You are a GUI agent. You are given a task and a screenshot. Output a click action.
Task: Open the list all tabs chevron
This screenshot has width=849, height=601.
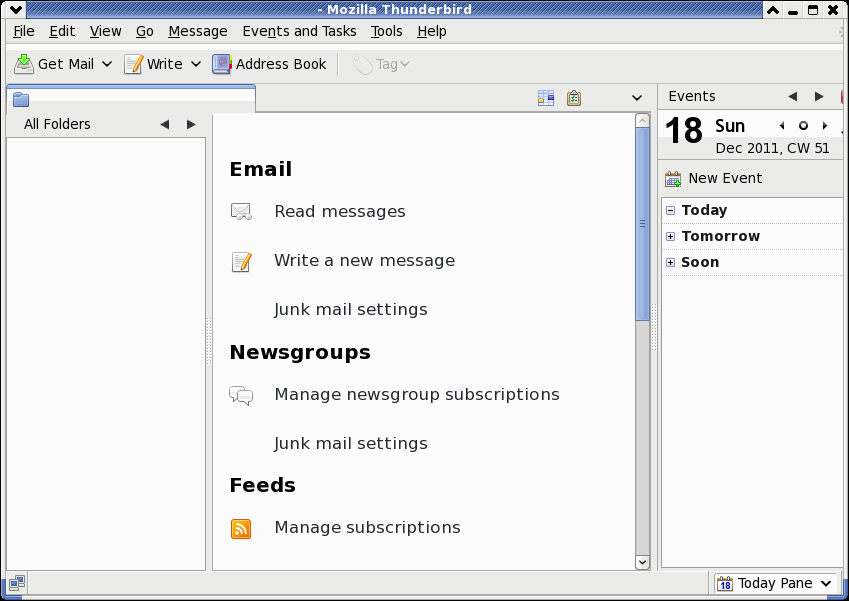coord(637,98)
